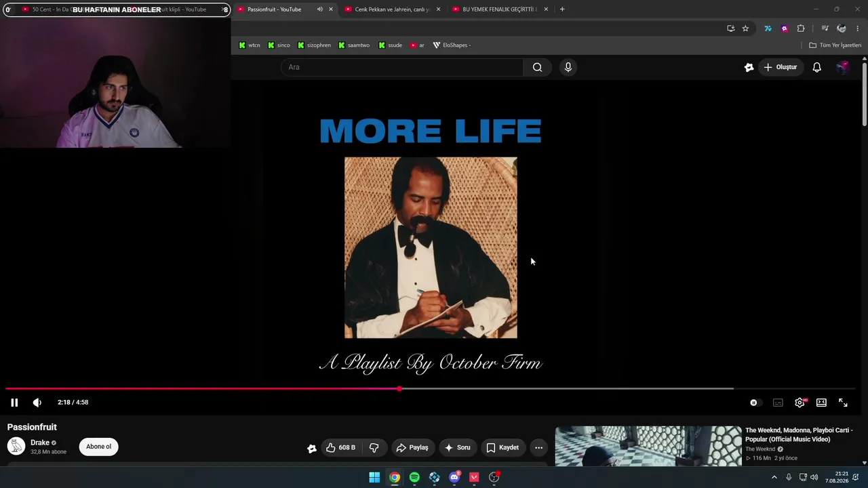Screen dimensions: 868x488
Task: Open the 'ar' YouTube bookmark
Action: click(417, 45)
